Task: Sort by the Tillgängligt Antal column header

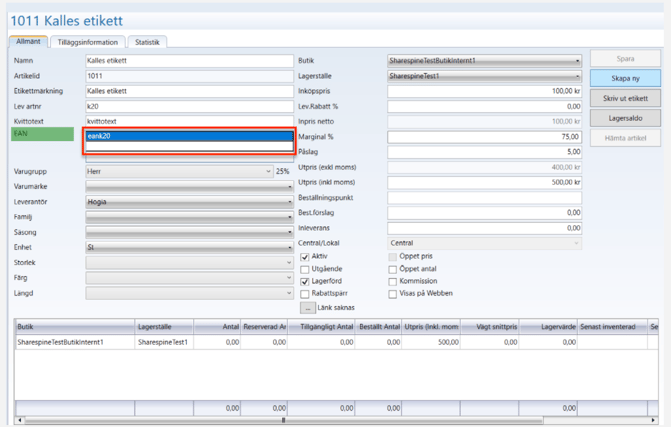Action: pos(322,327)
